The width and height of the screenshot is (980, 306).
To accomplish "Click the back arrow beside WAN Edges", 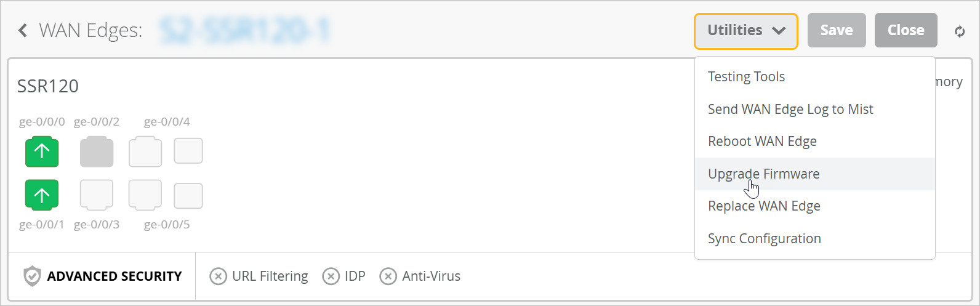I will 23,30.
